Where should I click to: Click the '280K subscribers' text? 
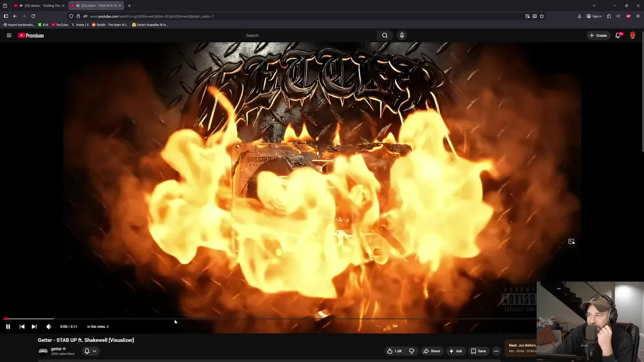(x=63, y=354)
